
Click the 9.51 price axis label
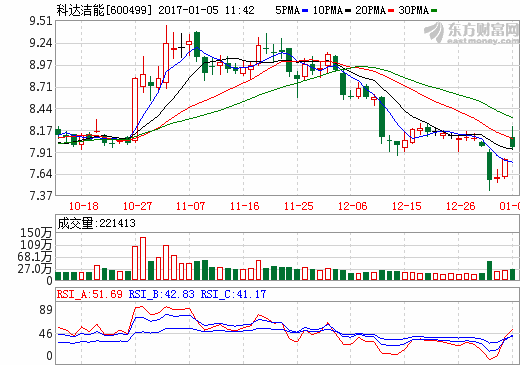tap(41, 21)
